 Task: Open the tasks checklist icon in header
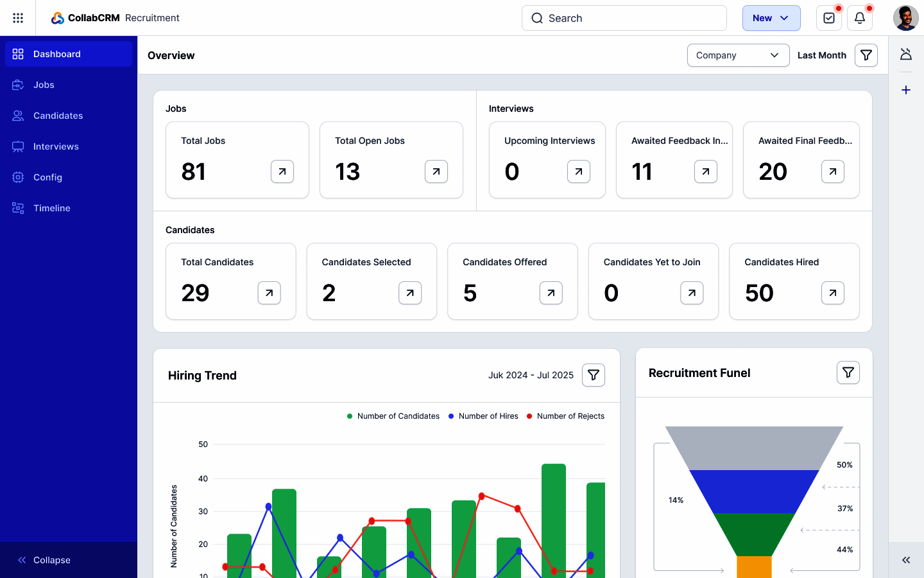click(828, 18)
